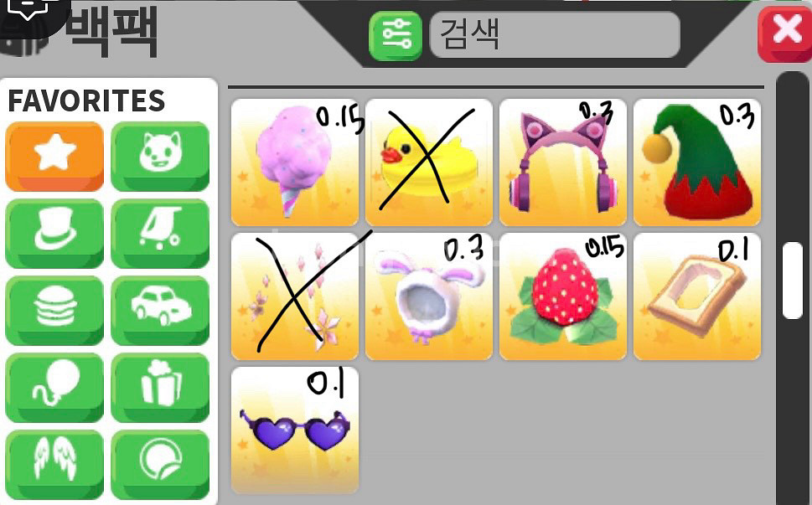Open the green filter settings button
The image size is (812, 505).
(396, 36)
